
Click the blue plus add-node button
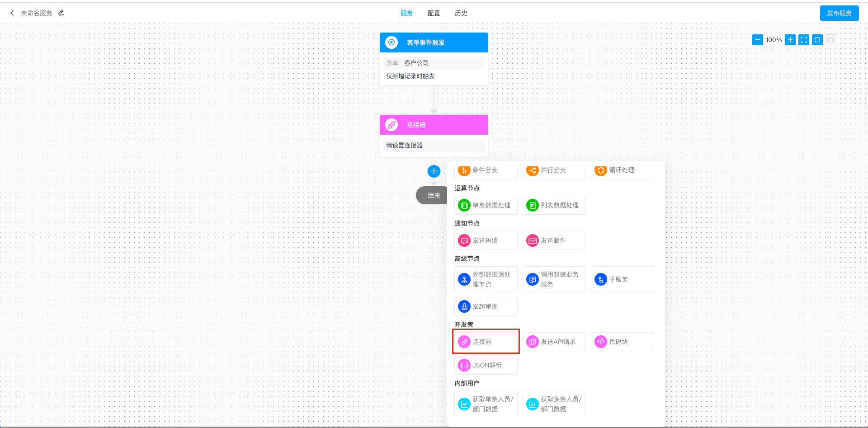coord(434,171)
